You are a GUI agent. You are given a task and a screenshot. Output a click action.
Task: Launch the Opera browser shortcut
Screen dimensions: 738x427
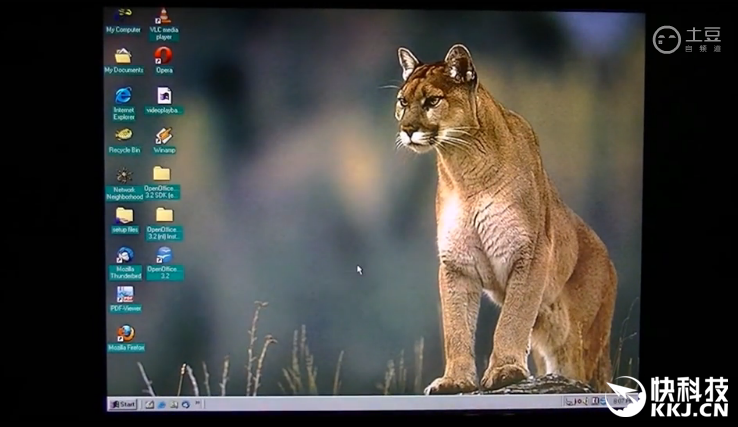pos(164,56)
